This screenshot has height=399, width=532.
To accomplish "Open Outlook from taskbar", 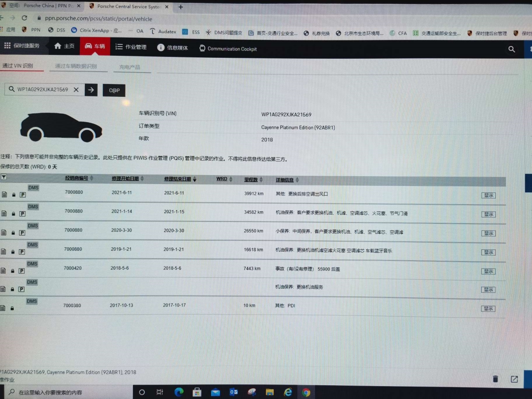I will click(x=234, y=392).
